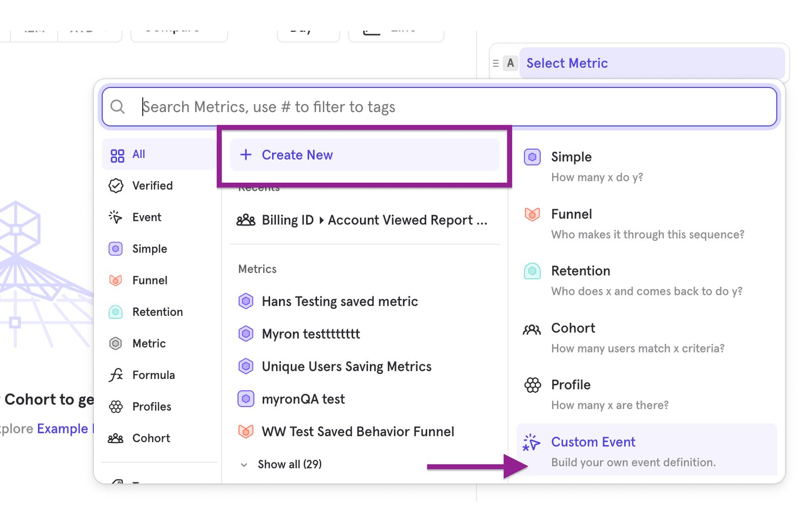Click the right-panel Profile flower icon

point(533,385)
